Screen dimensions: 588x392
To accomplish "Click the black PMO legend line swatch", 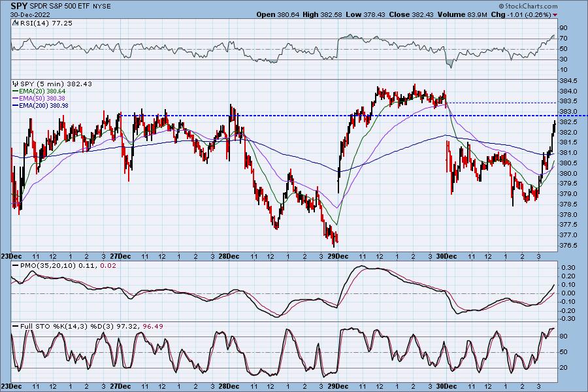I will pos(16,266).
